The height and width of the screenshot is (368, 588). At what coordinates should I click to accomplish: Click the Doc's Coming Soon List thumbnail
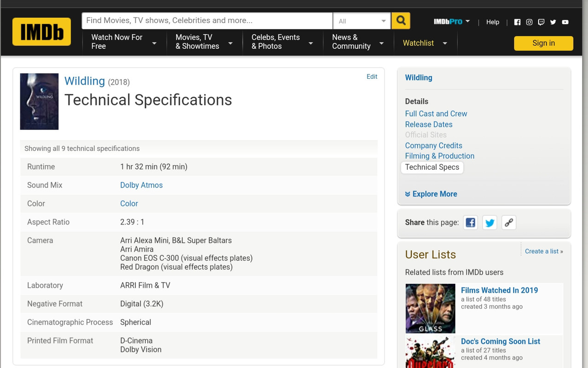coord(431,352)
